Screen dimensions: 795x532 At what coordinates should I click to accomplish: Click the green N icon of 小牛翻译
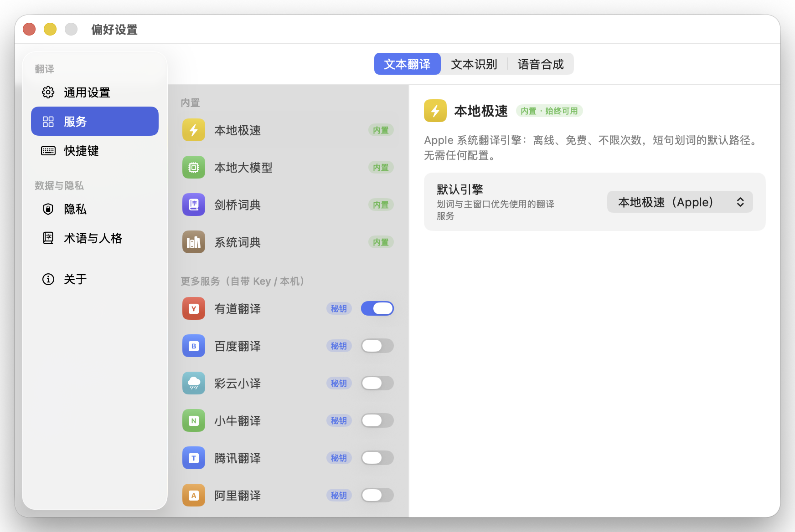coord(194,421)
